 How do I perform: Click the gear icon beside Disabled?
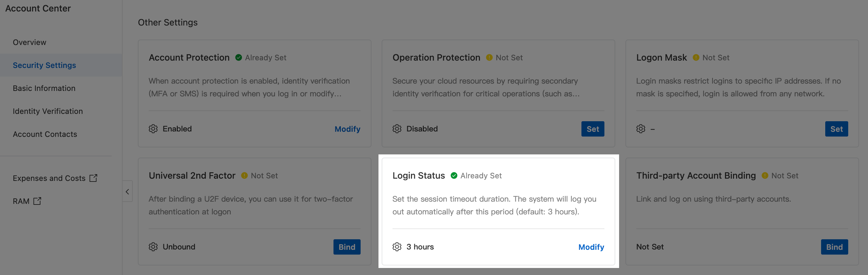coord(397,129)
